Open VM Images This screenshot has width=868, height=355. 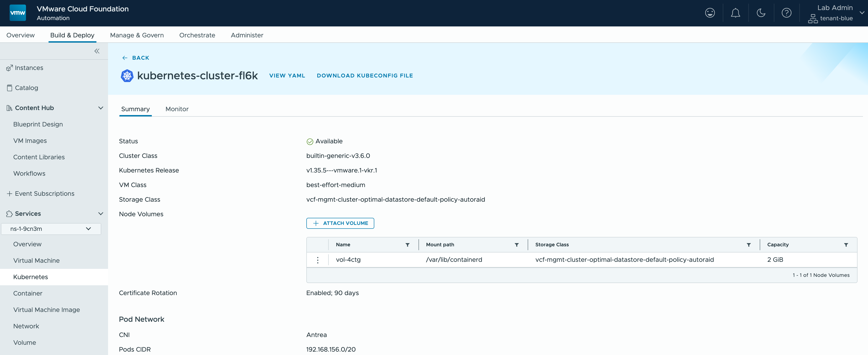pyautogui.click(x=30, y=141)
